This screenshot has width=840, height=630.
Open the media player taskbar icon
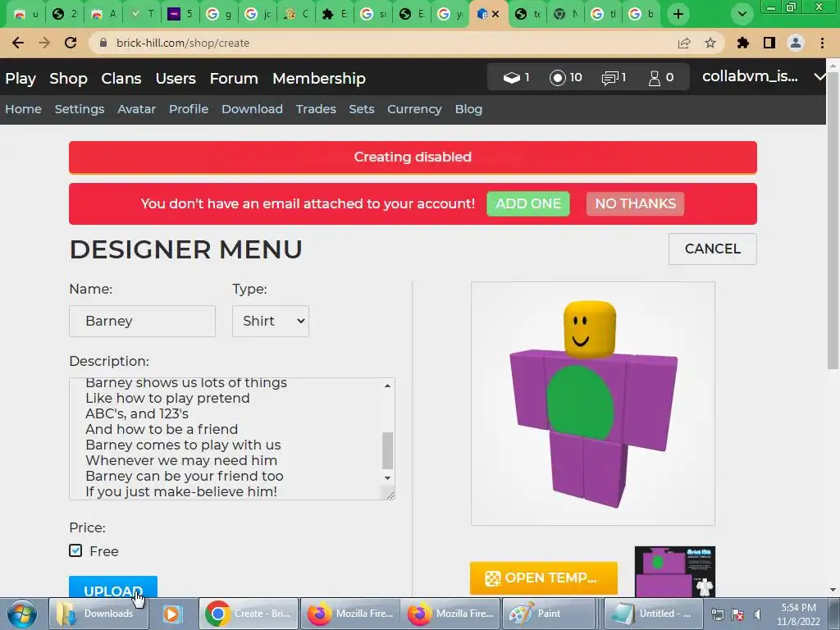[x=172, y=614]
